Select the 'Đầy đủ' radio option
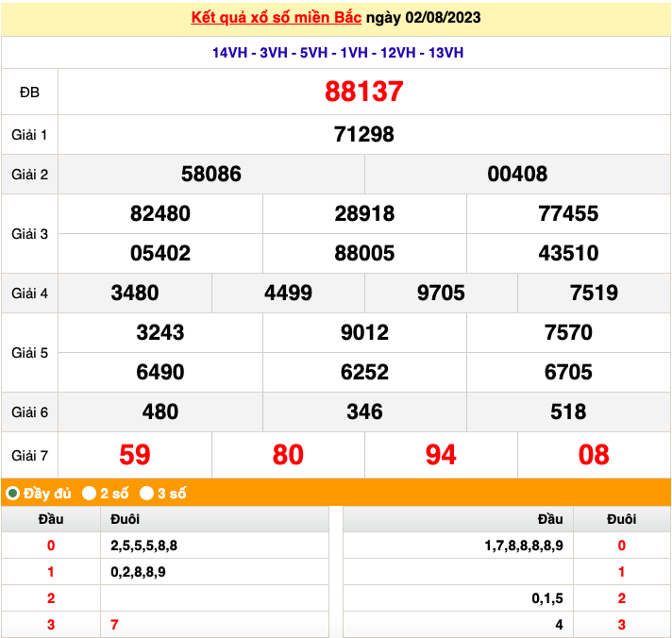 [x=13, y=493]
